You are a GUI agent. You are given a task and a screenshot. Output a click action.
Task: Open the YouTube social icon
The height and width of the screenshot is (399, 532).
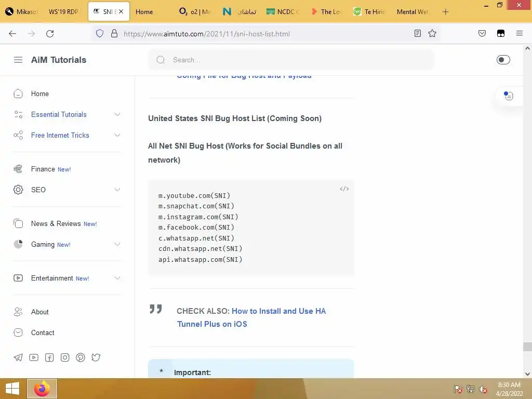34,357
